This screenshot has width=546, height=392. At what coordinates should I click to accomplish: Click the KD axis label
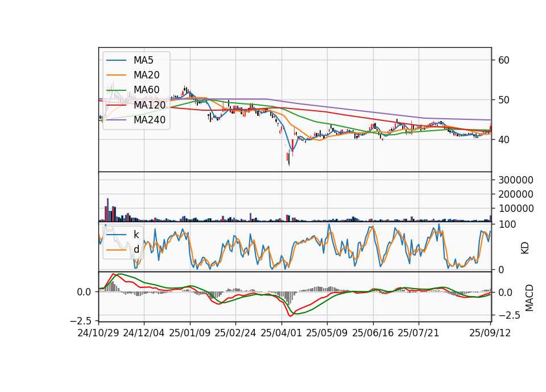pos(525,248)
